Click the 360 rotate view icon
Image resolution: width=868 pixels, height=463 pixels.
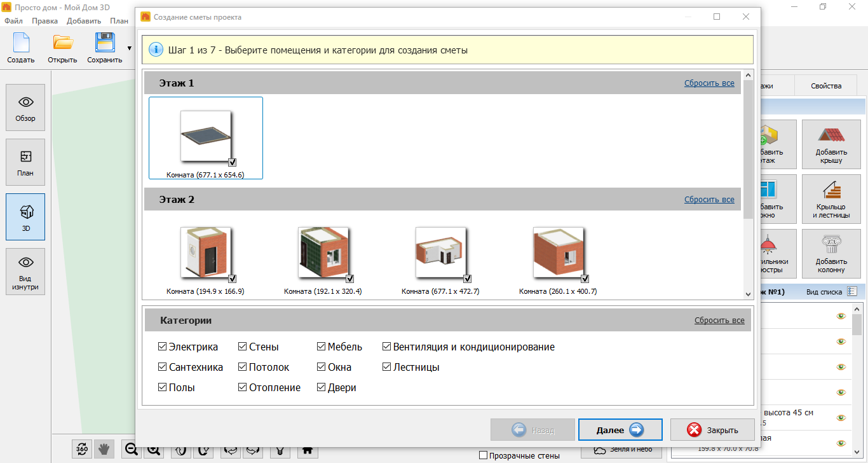point(82,449)
